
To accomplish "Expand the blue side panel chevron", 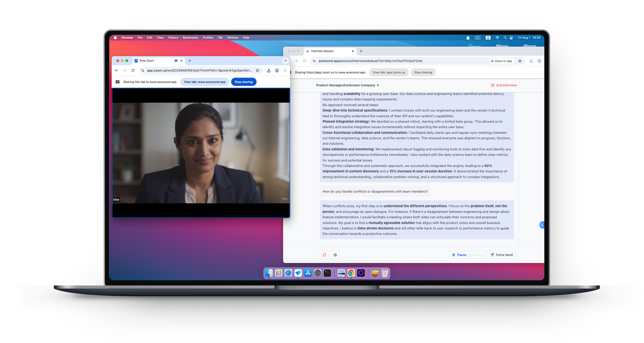I will 542,225.
